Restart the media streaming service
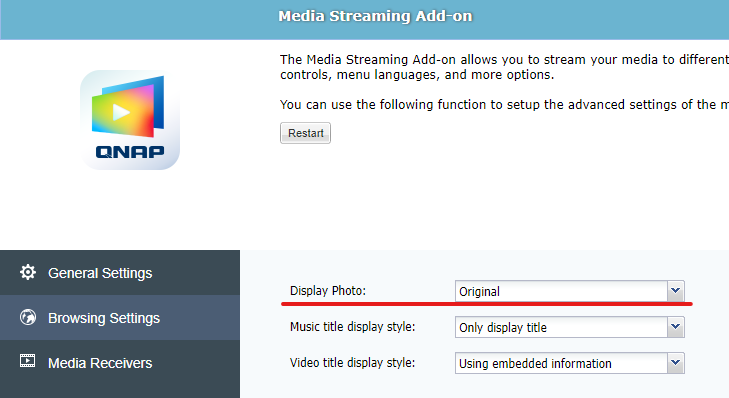 305,133
